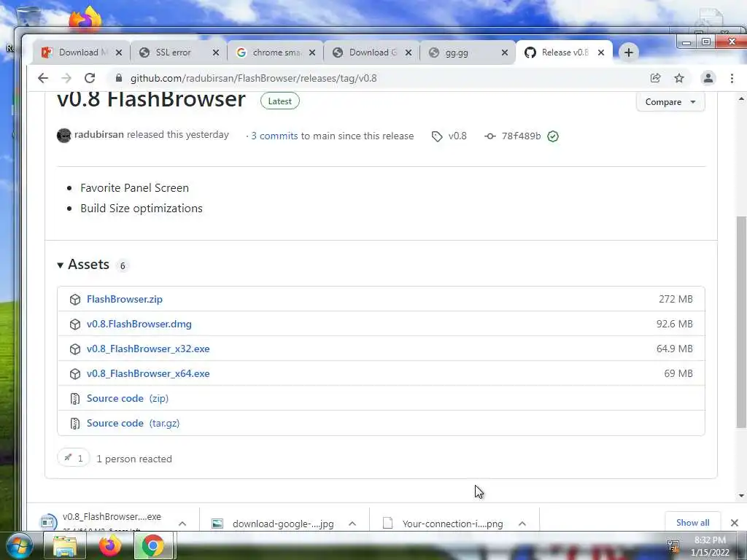This screenshot has height=560, width=747.
Task: Open Chrome's three-dot menu
Action: 732,78
